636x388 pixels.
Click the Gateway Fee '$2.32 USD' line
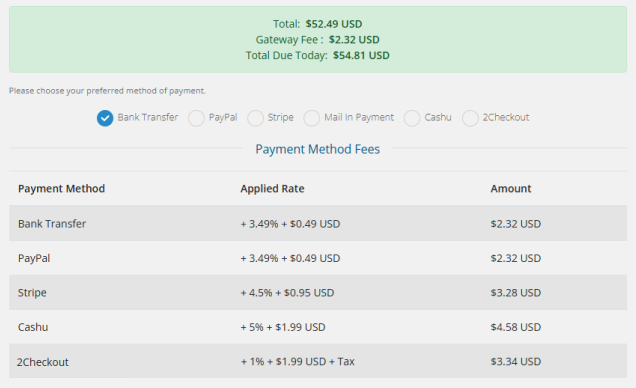(x=318, y=40)
